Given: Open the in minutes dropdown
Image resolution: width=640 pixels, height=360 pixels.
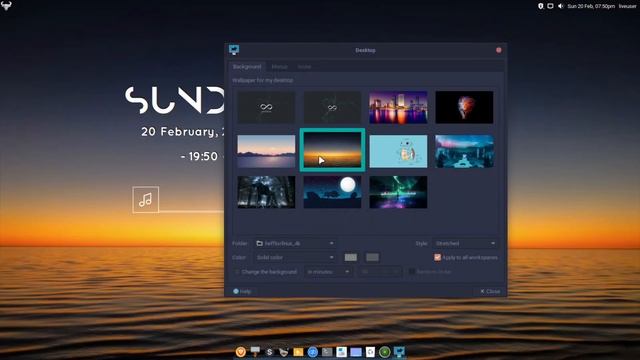Looking at the screenshot, I should [x=328, y=272].
